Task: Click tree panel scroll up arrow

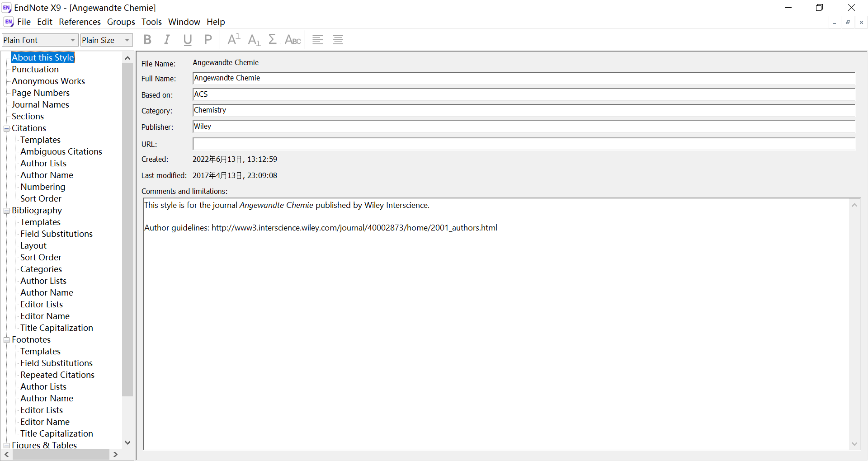Action: [x=127, y=58]
